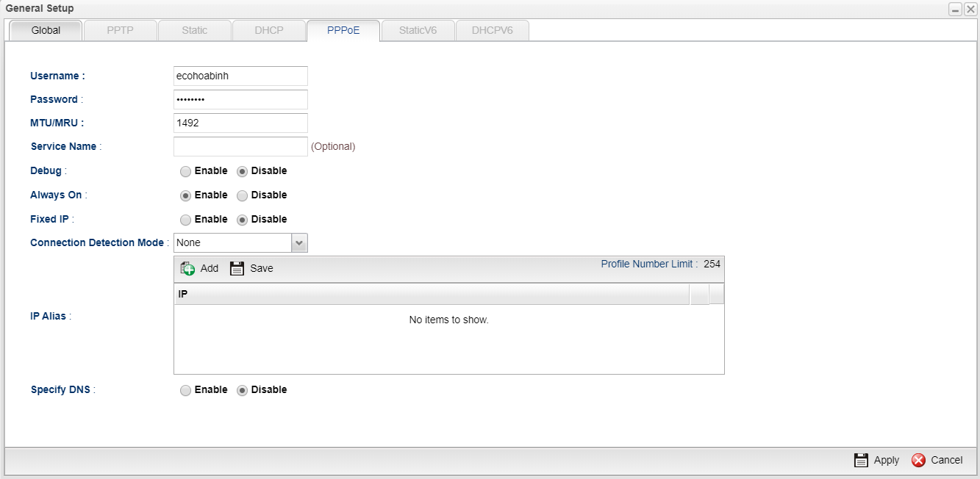Click the Username input field
The height and width of the screenshot is (479, 980).
(240, 76)
